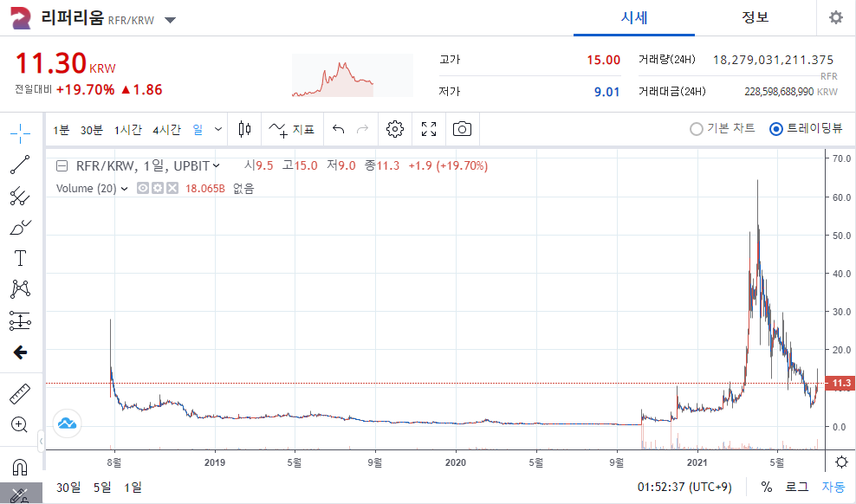Take a chart snapshot with camera icon
856x504 pixels.
coord(462,129)
